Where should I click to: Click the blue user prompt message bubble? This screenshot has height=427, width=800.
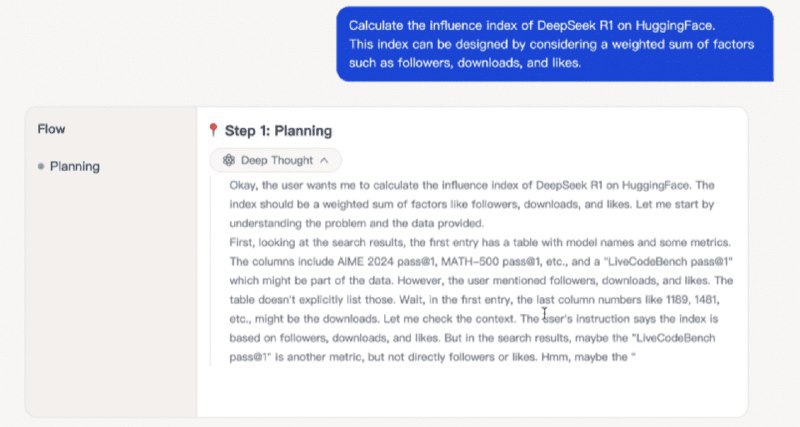[x=554, y=44]
